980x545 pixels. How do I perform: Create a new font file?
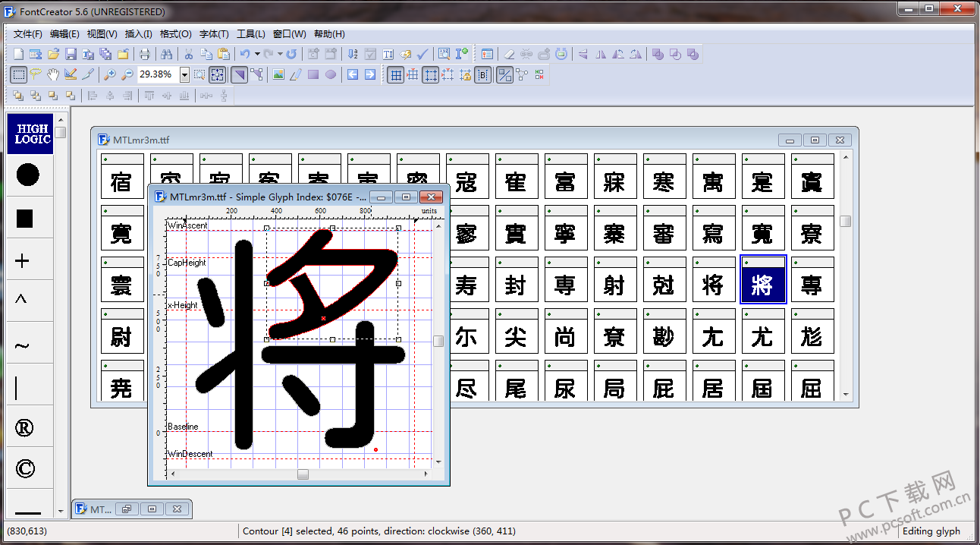18,54
